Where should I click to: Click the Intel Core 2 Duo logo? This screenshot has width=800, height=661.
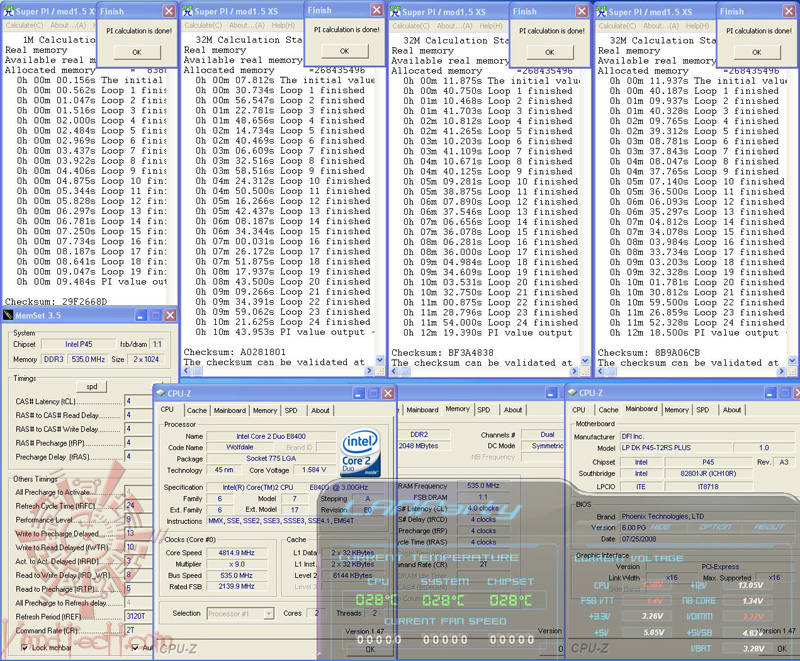coord(360,452)
